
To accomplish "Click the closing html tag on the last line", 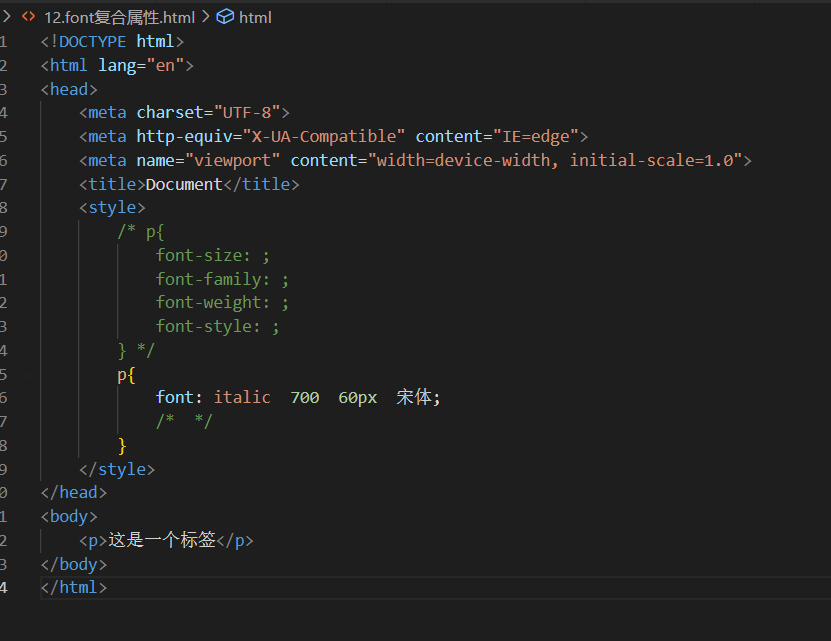I will (73, 587).
